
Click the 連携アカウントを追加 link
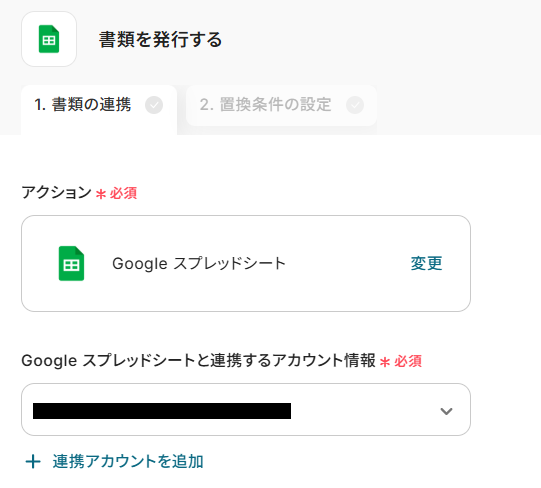[128, 462]
